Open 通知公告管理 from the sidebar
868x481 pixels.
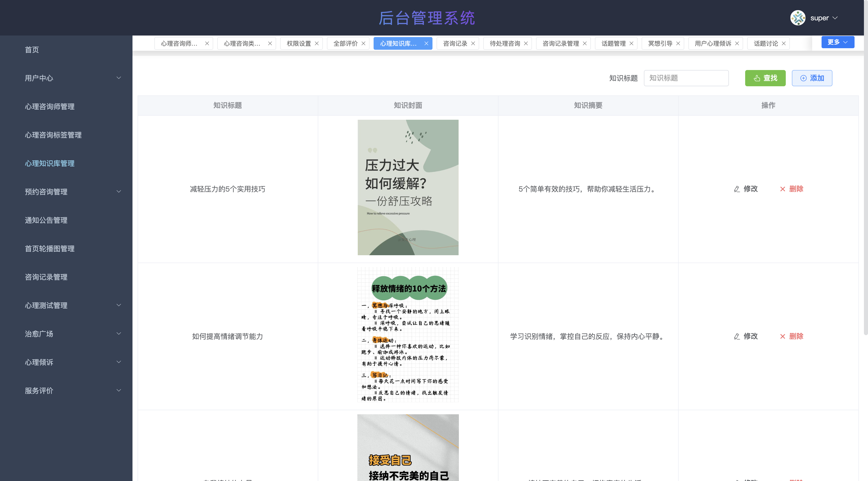pyautogui.click(x=46, y=220)
